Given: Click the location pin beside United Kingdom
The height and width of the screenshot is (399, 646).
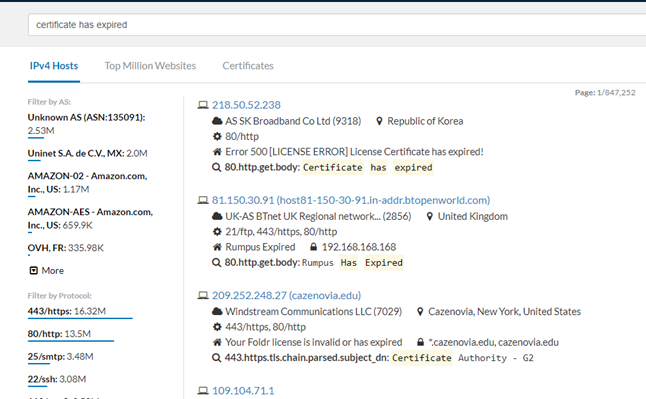Looking at the screenshot, I should click(430, 216).
